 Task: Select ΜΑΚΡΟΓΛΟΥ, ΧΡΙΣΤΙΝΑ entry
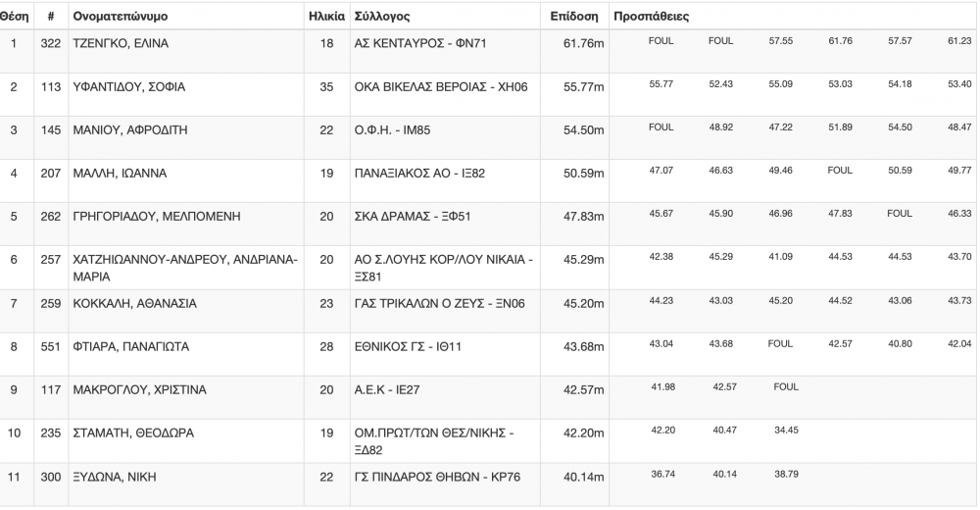pos(139,389)
